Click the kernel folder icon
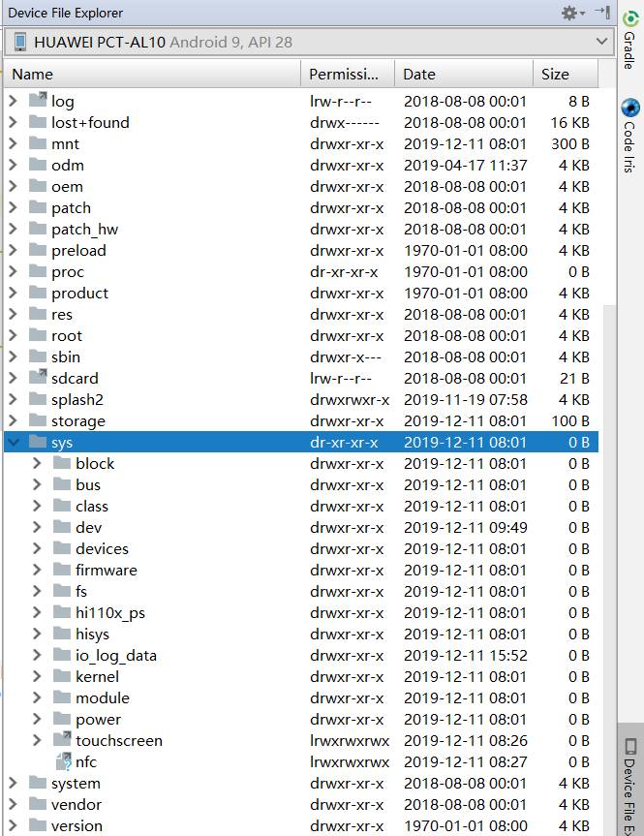Screen dimensions: 644x836 pyautogui.click(x=62, y=676)
